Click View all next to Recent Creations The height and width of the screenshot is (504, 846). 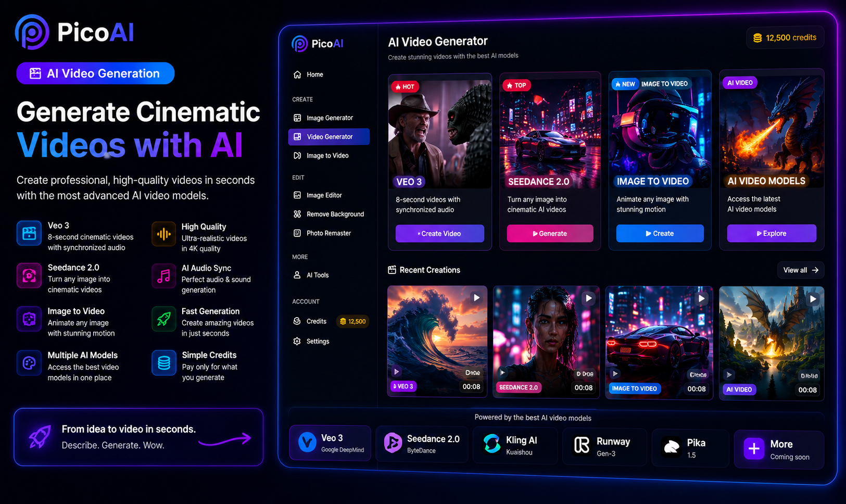pos(801,270)
